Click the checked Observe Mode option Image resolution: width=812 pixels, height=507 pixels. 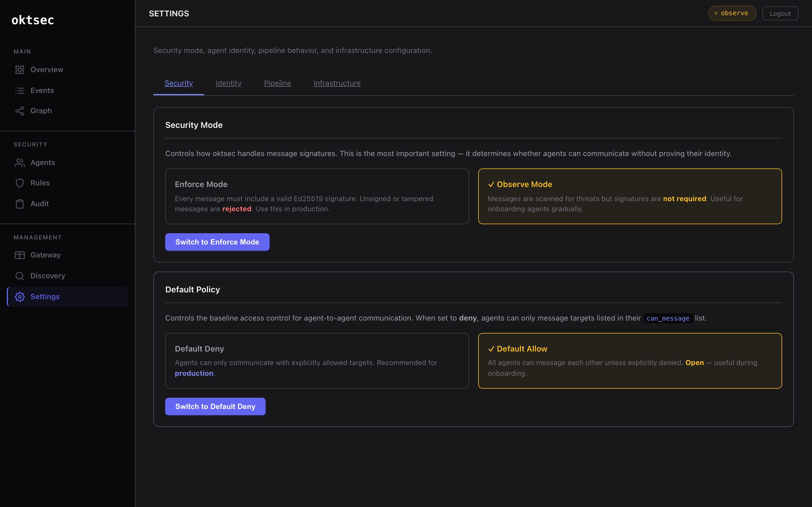pos(630,196)
